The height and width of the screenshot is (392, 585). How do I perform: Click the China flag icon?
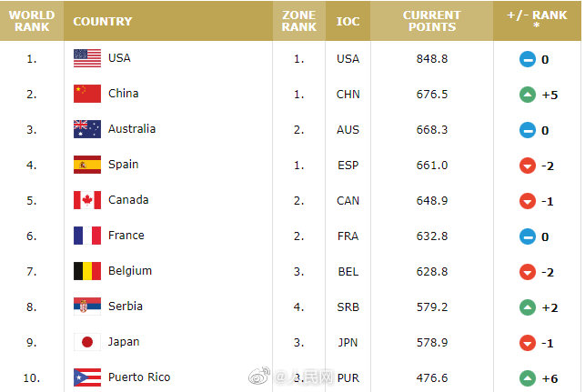pos(87,94)
